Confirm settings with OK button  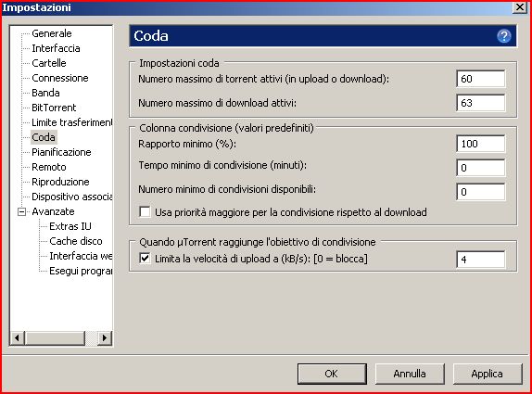(332, 374)
